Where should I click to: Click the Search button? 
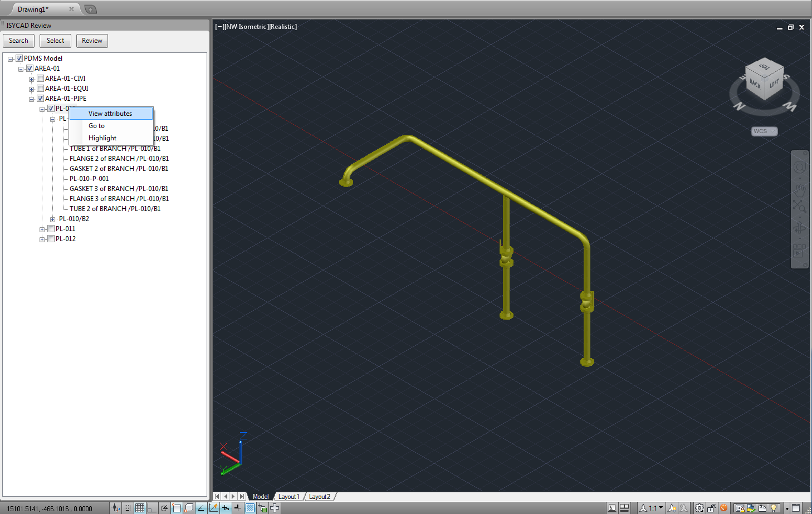tap(18, 41)
